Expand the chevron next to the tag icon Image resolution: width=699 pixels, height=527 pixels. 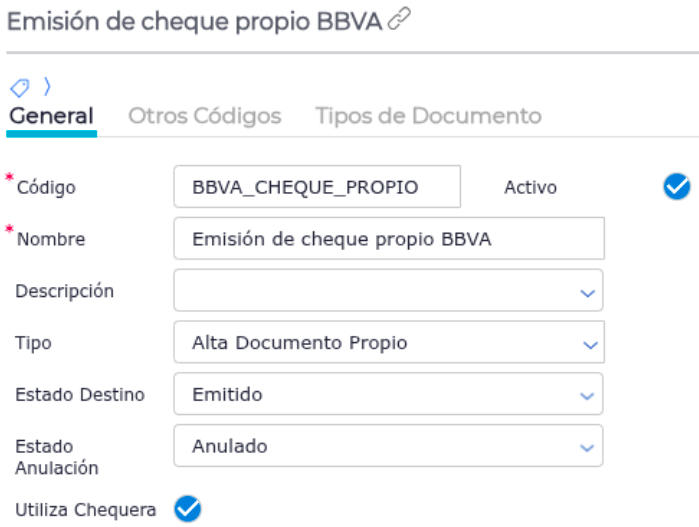pyautogui.click(x=46, y=87)
